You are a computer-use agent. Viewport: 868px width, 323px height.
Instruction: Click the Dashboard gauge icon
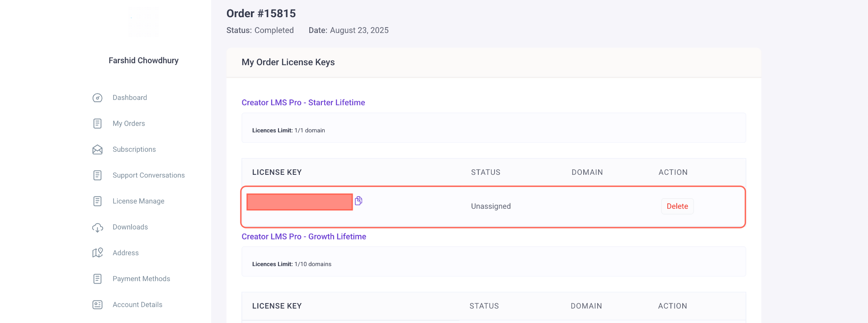click(x=97, y=98)
